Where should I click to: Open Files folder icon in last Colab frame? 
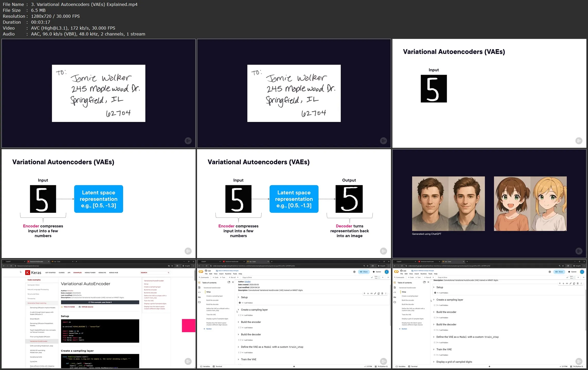[x=395, y=302]
